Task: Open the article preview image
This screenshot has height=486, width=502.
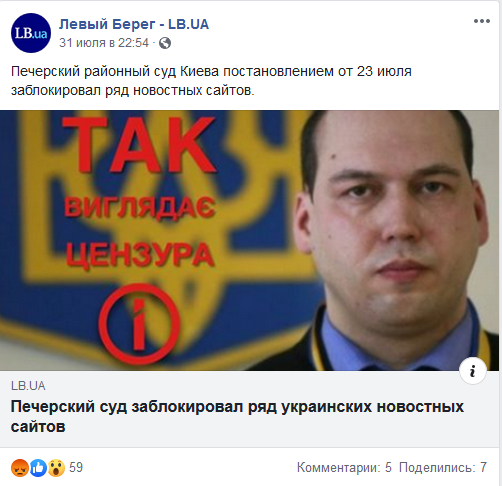Action: coord(249,240)
